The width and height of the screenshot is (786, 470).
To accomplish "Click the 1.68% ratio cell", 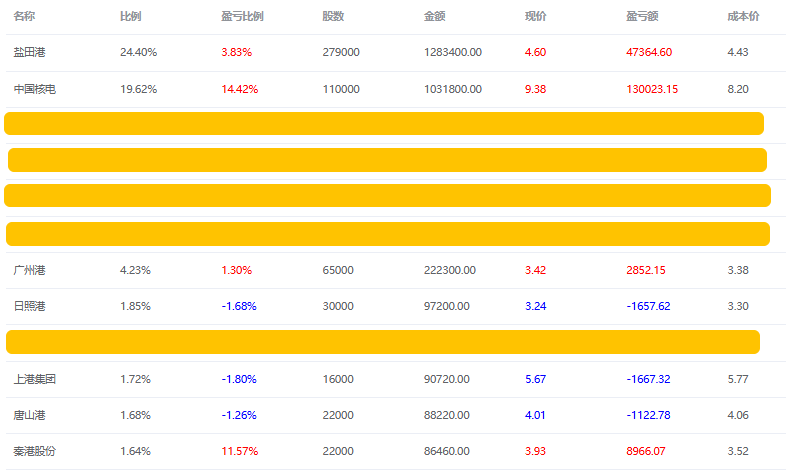I will pyautogui.click(x=135, y=415).
